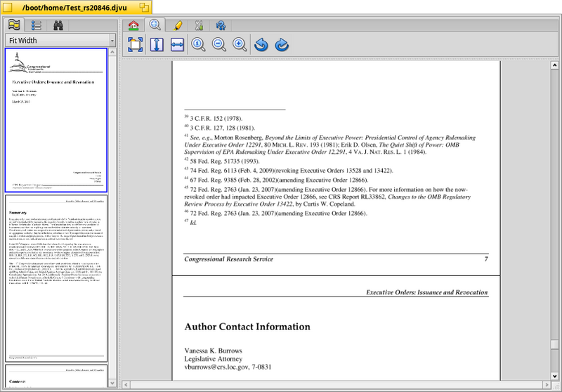Screen dimensions: 562x392
Task: Click the 'Legislative Attorney' line
Action: [x=214, y=359]
